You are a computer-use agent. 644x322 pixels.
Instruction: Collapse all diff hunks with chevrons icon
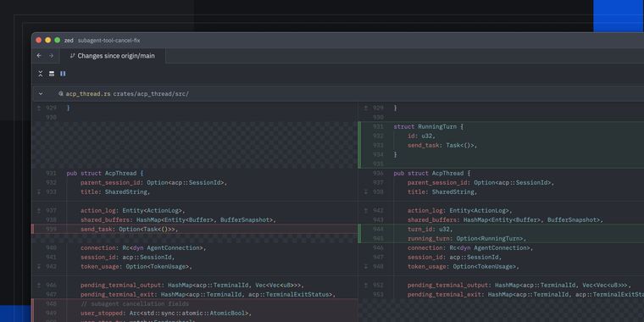41,74
